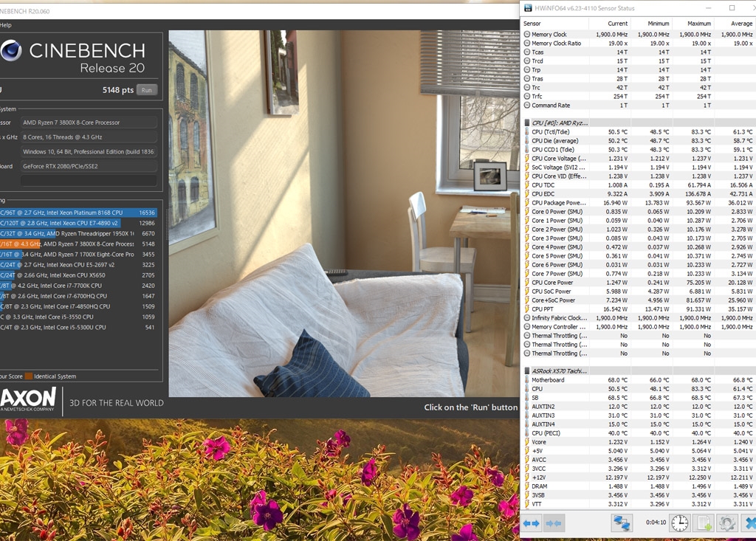Start logging with the sheet-plus icon
Viewport: 756px width, 541px height.
(704, 523)
